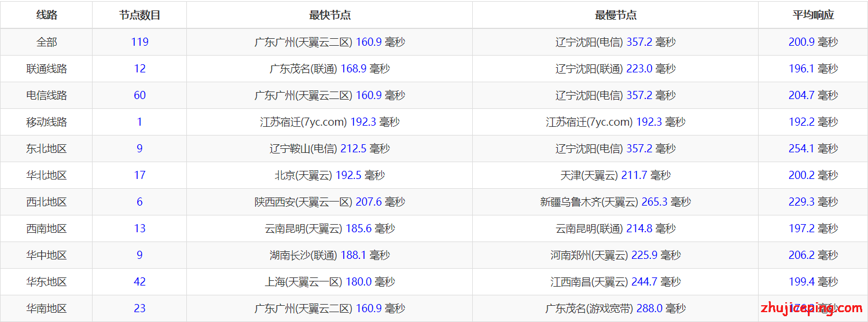This screenshot has width=868, height=322.
Task: Select the 西南地区 row label
Action: [x=46, y=228]
